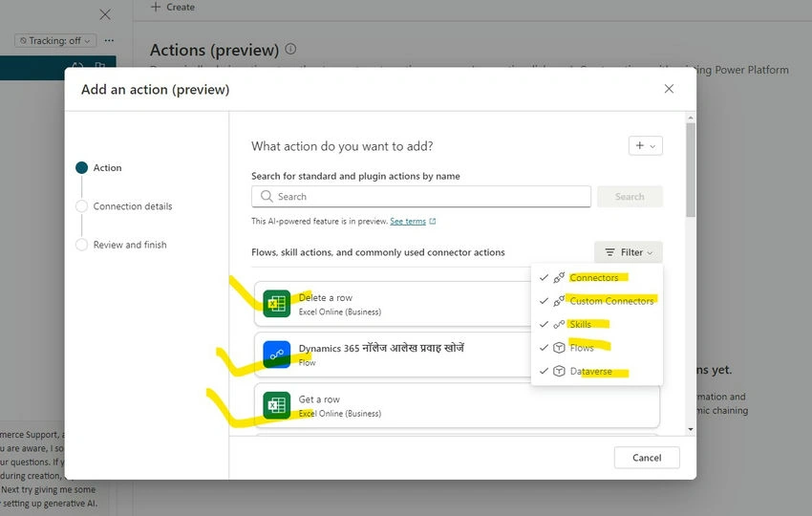The height and width of the screenshot is (516, 812).
Task: Click the 'Flows, skill actions, and commonly used connector actions' label
Action: click(x=378, y=252)
